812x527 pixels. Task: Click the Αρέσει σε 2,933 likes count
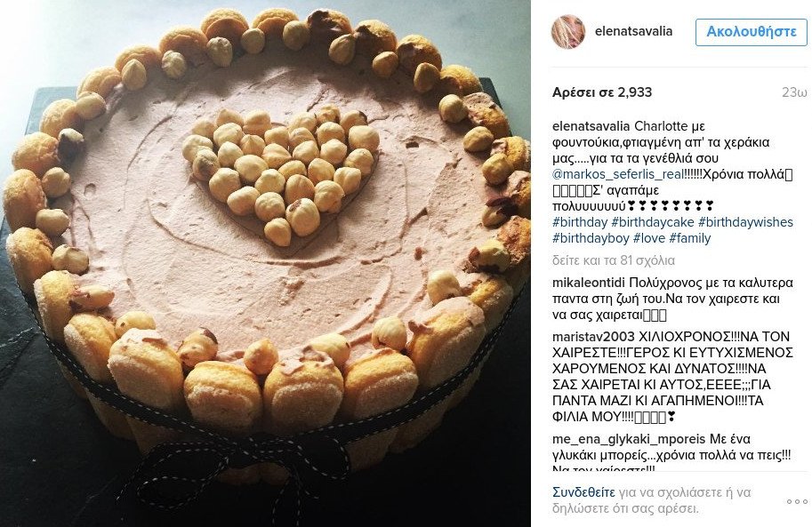(x=602, y=92)
